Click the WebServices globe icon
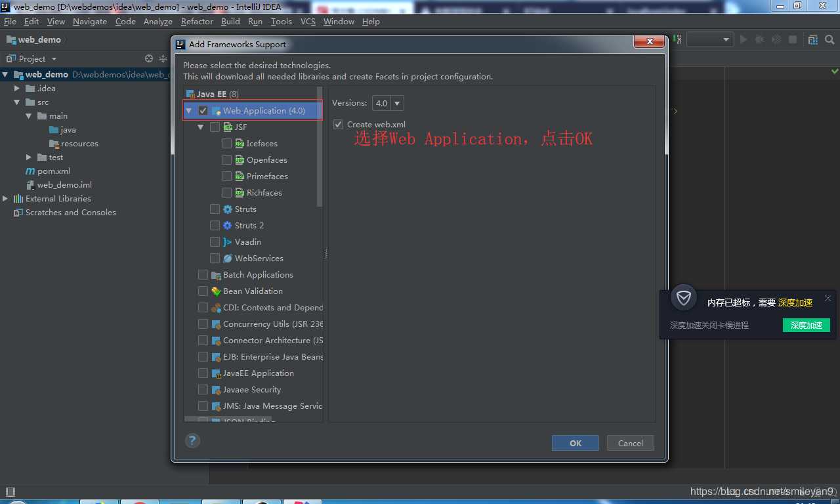 pyautogui.click(x=228, y=259)
